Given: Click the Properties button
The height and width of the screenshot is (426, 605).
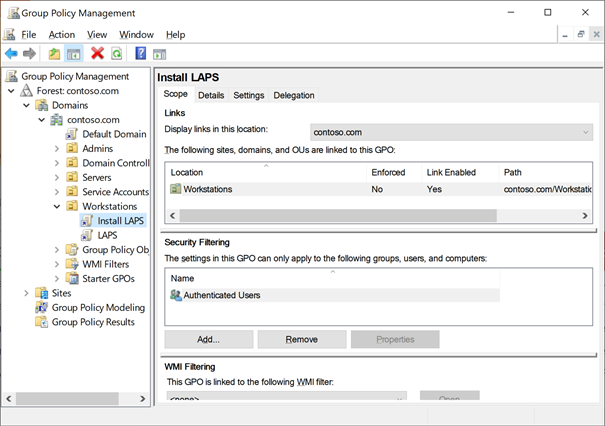Looking at the screenshot, I should point(395,339).
